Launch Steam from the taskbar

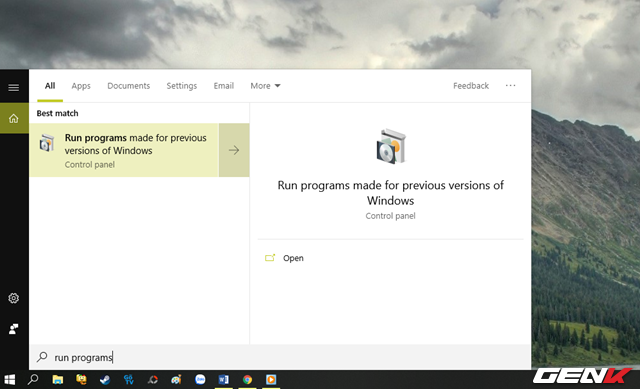(x=105, y=380)
